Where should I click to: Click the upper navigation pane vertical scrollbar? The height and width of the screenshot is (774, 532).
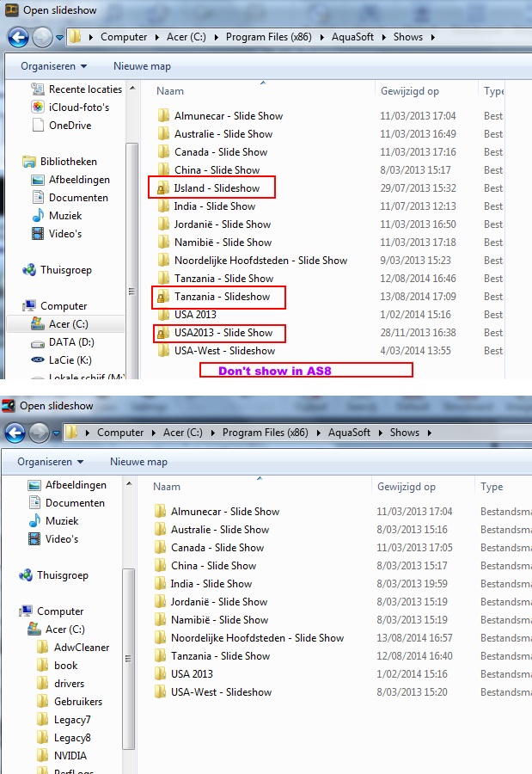click(131, 258)
